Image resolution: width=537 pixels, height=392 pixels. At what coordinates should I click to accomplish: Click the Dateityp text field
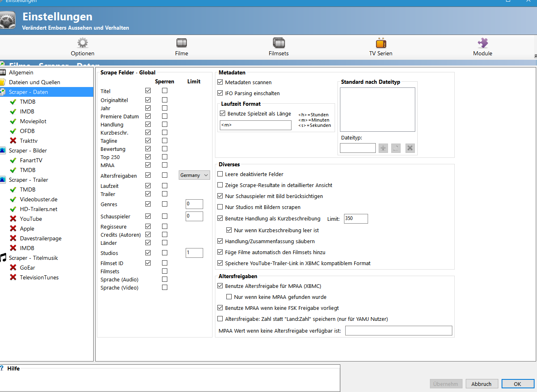[x=358, y=148]
